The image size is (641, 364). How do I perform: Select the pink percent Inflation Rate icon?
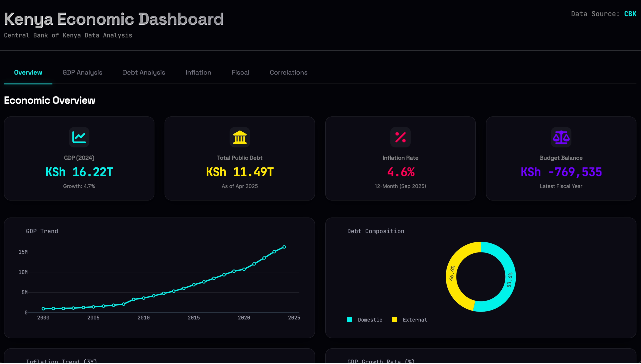tap(400, 137)
